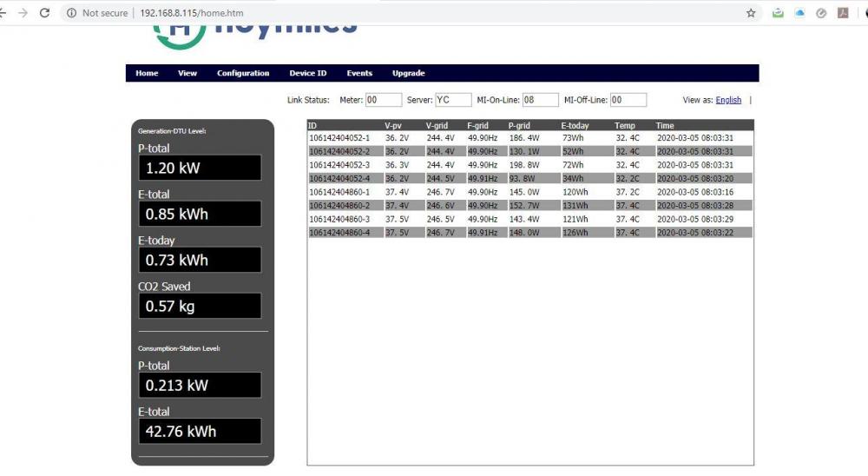Viewport: 868px width, 476px height.
Task: Click CO2 Saved value 0.57 kg
Action: (x=200, y=306)
